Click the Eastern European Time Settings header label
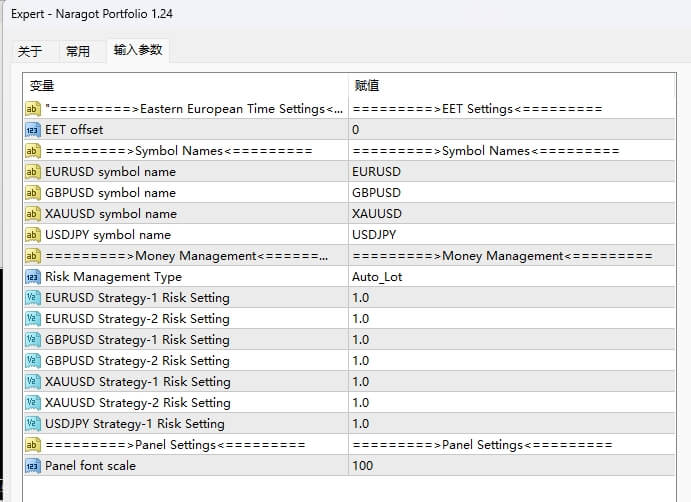The image size is (691, 502). [x=194, y=108]
